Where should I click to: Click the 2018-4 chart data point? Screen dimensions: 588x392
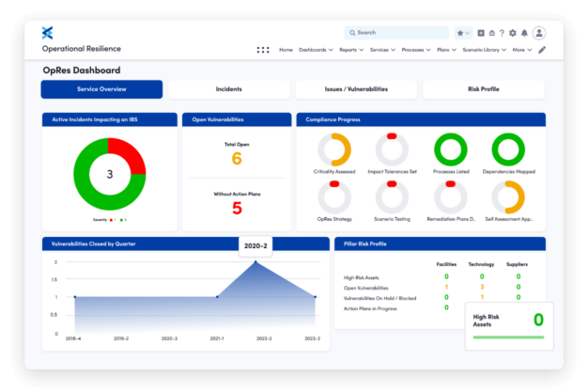click(75, 297)
